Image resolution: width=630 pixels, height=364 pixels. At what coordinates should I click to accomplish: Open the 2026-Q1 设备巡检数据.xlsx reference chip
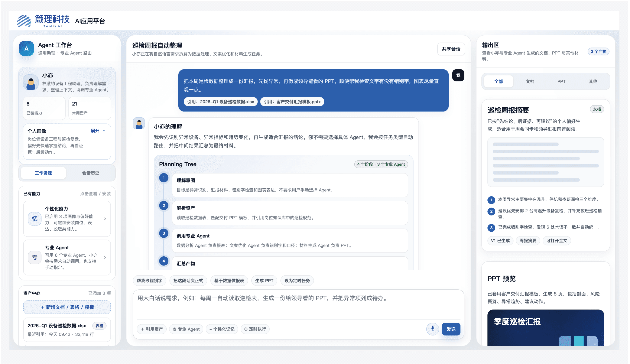[221, 102]
